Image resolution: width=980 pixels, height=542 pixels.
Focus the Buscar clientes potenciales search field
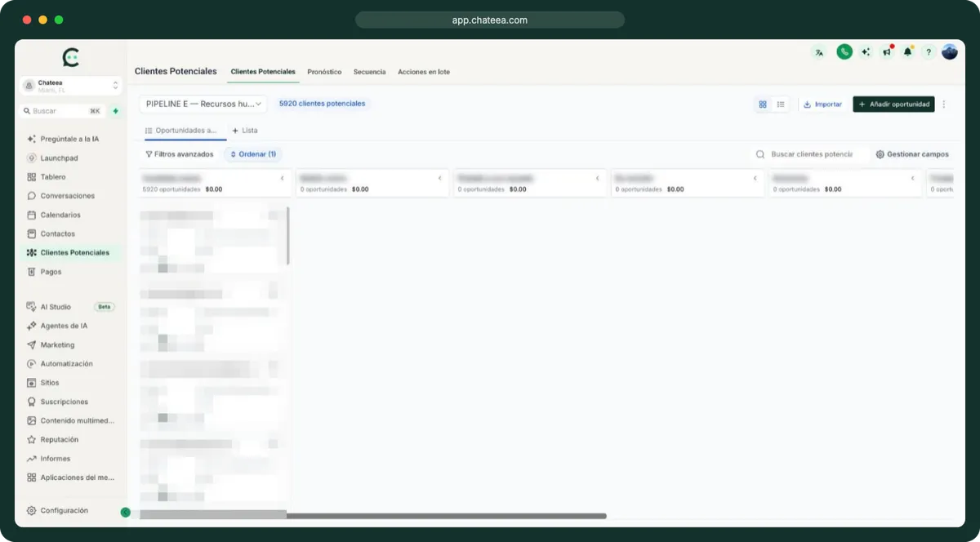point(811,154)
